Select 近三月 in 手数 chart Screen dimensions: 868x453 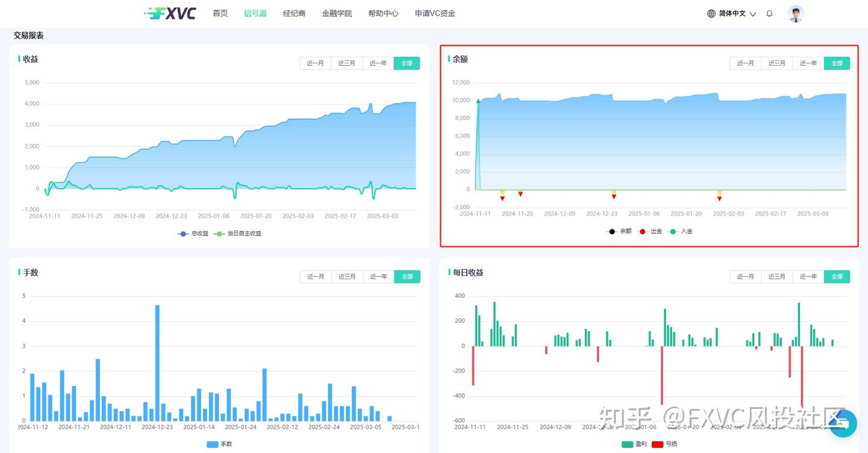(347, 277)
